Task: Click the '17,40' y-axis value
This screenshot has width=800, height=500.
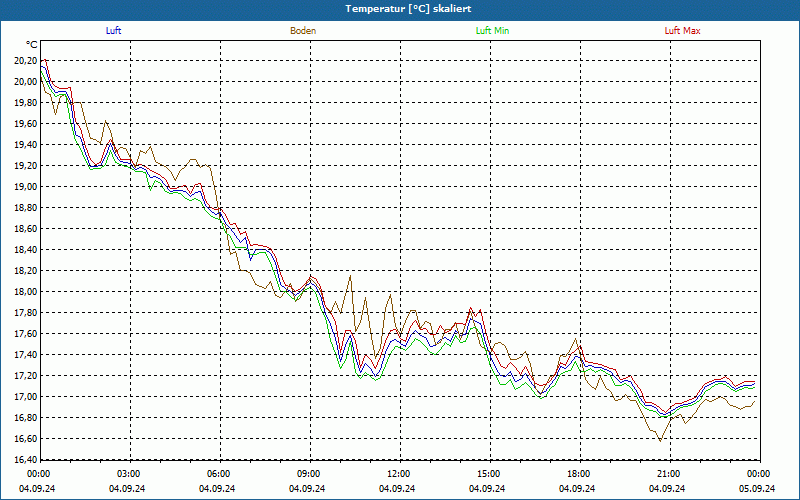Action: (x=26, y=355)
